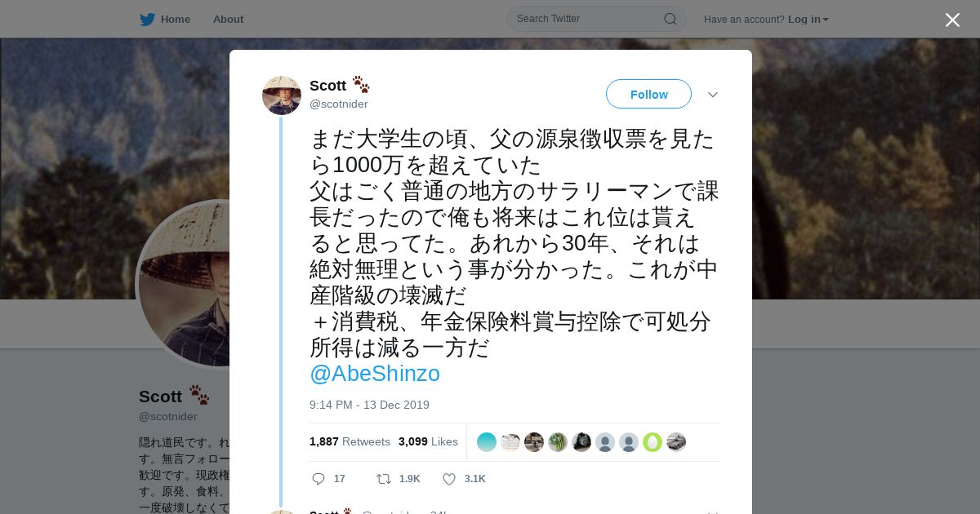Go to the About page
The width and height of the screenshot is (980, 514).
click(228, 20)
